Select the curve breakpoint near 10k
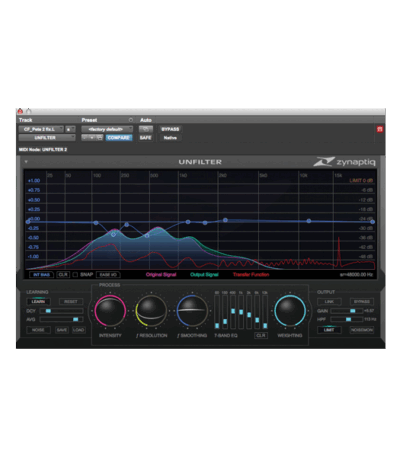 click(x=309, y=221)
